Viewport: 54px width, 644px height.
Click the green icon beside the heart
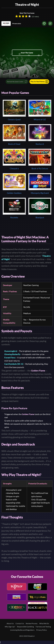[x=50, y=23]
